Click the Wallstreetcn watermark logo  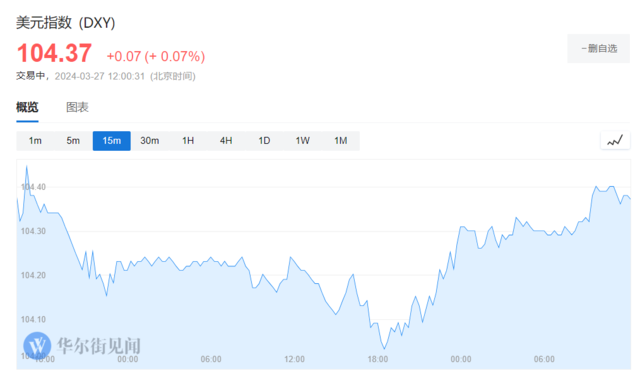37,345
